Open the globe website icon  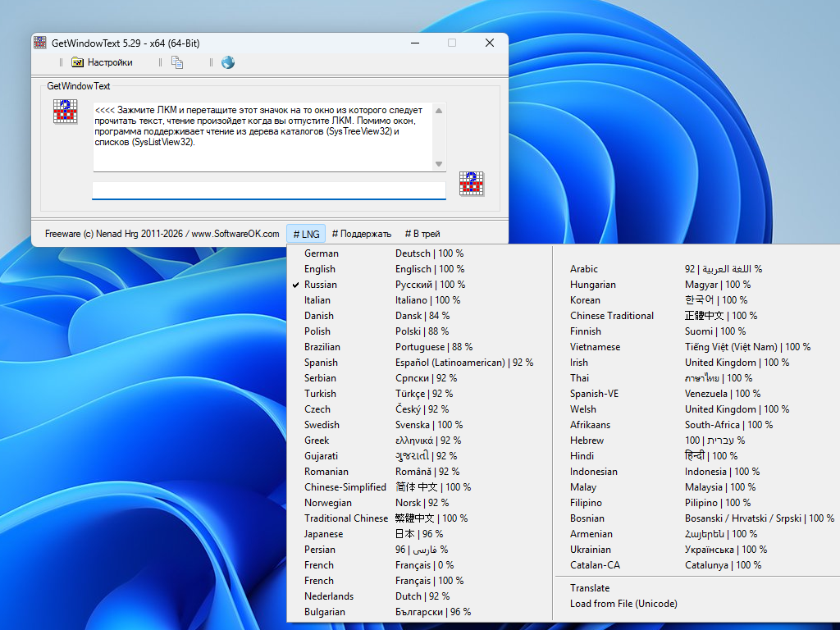[228, 62]
